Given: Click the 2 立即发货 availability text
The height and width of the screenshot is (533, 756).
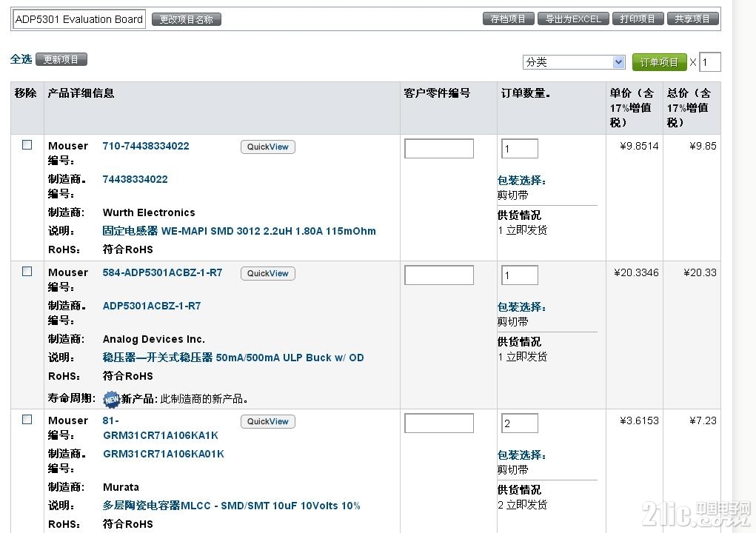Looking at the screenshot, I should coord(523,505).
